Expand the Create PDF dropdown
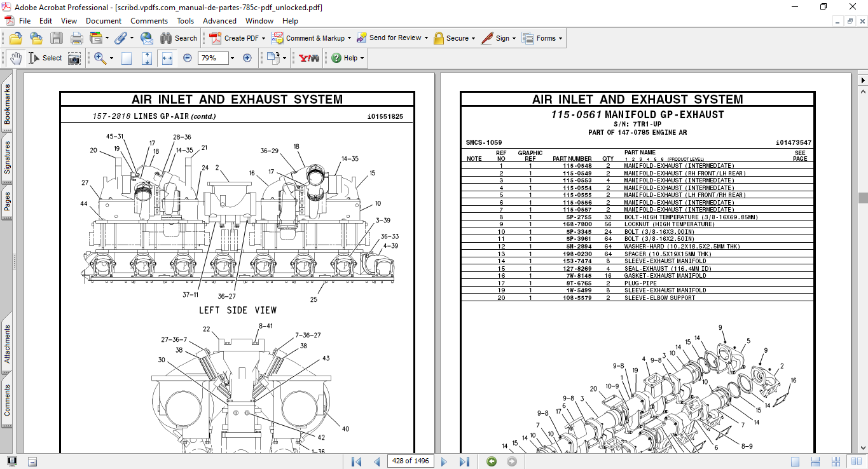 coord(263,38)
